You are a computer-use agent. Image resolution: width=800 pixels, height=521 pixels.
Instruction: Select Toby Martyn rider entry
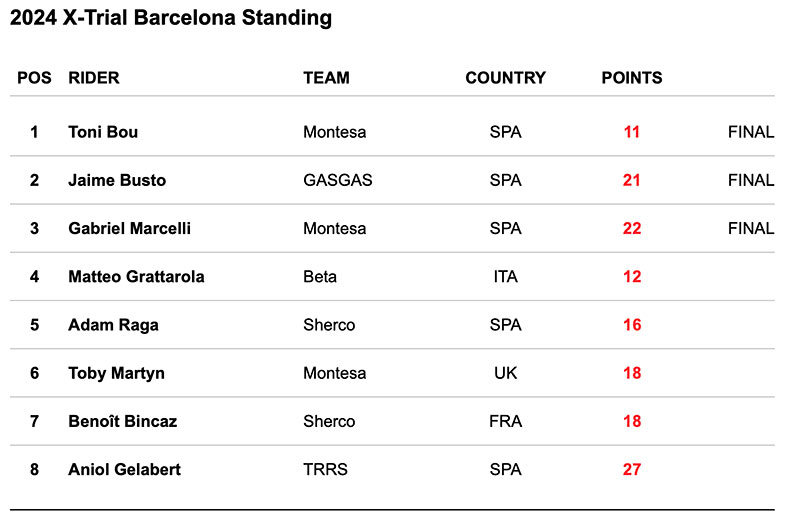pos(116,373)
